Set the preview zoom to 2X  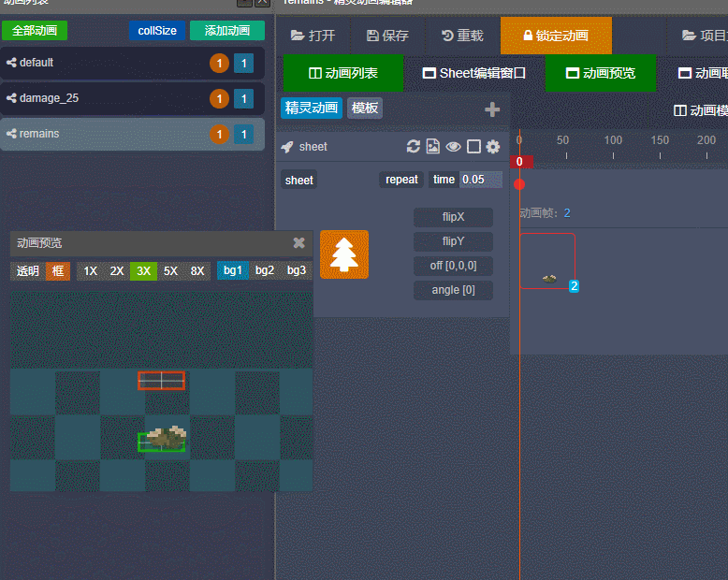[117, 271]
